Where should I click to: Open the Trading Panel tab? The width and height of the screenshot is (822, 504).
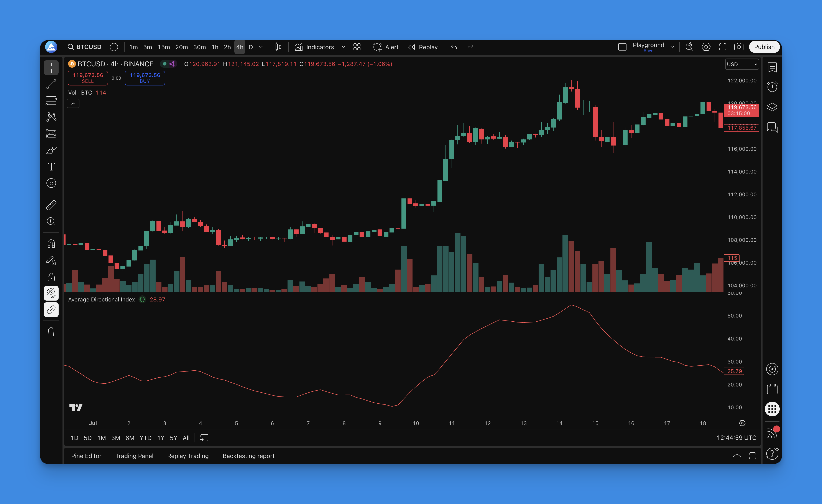click(x=135, y=456)
